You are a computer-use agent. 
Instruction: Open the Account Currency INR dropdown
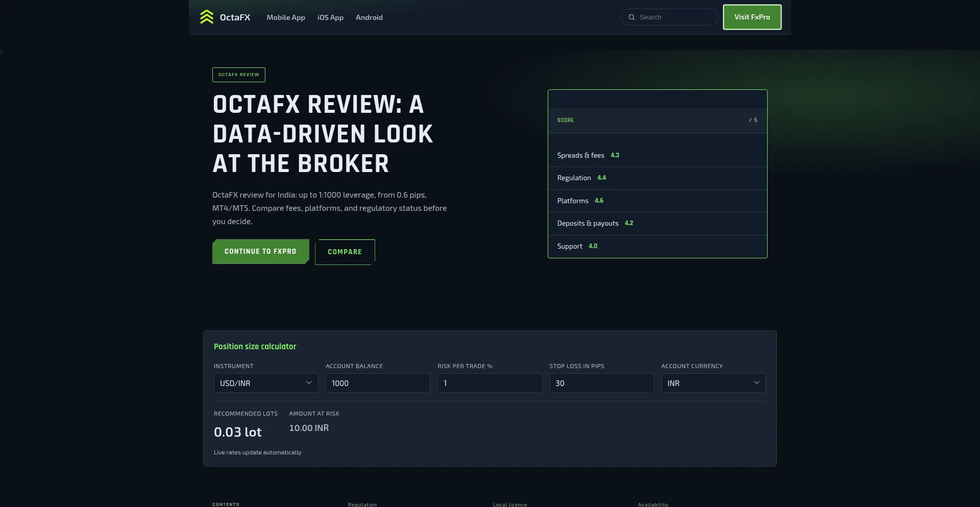click(714, 383)
